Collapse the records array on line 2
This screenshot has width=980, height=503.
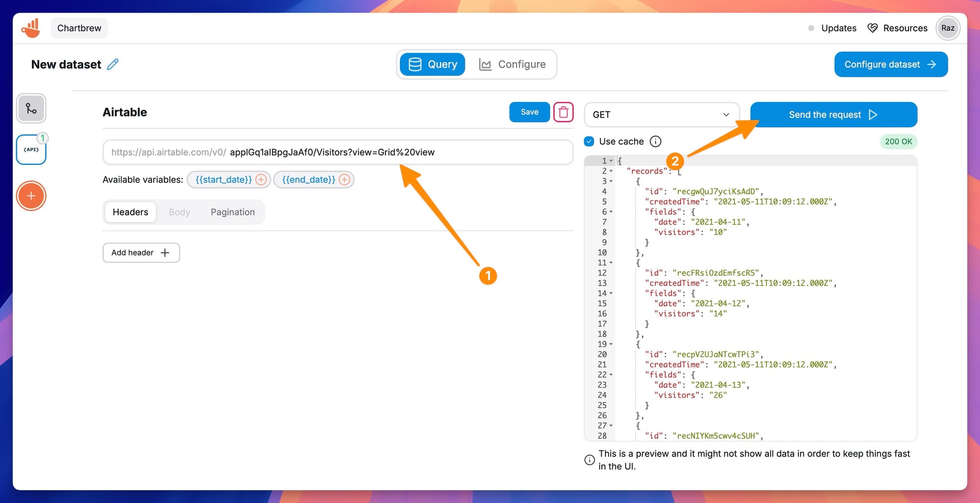(x=611, y=171)
